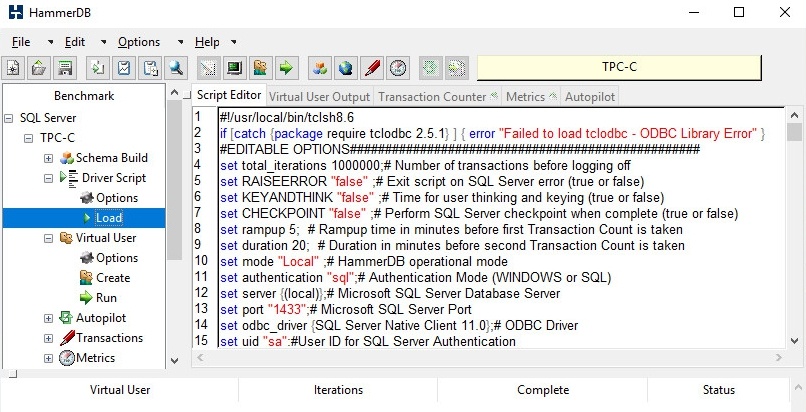Select Load under Driver Script

(109, 218)
